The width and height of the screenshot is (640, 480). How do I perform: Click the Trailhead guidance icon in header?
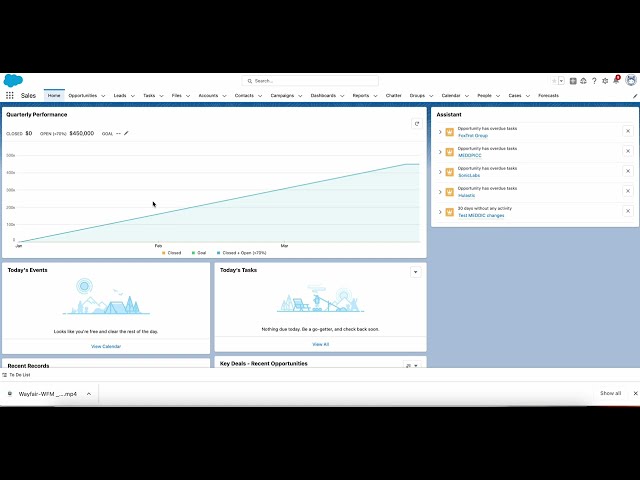tap(583, 81)
